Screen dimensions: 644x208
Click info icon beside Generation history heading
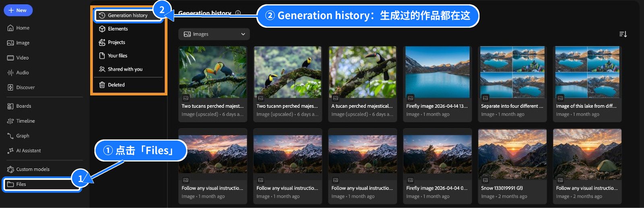[x=238, y=13]
